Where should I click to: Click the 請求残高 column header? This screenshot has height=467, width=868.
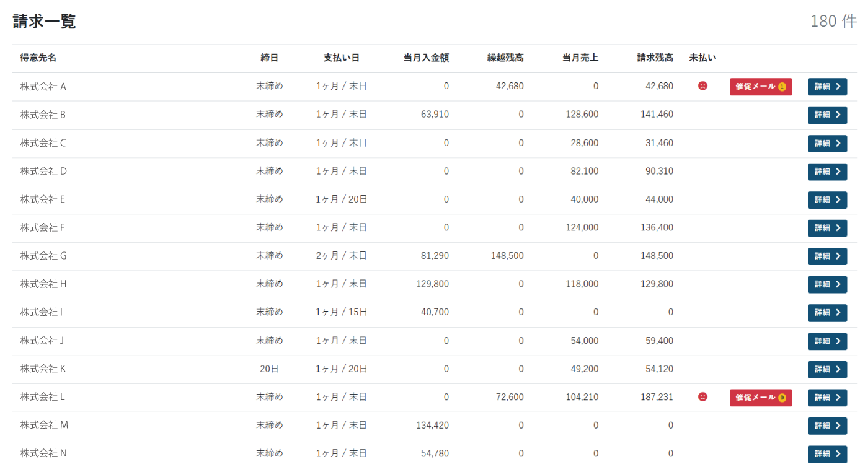click(x=655, y=58)
